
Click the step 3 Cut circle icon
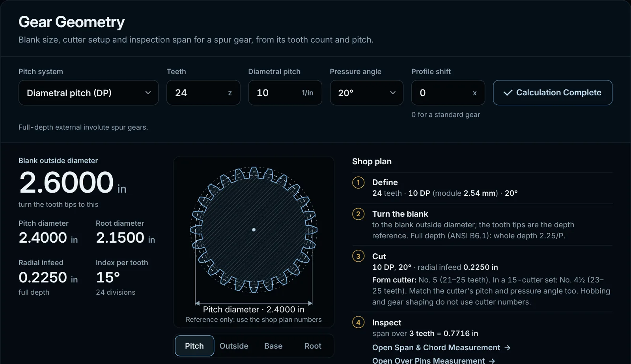[358, 256]
